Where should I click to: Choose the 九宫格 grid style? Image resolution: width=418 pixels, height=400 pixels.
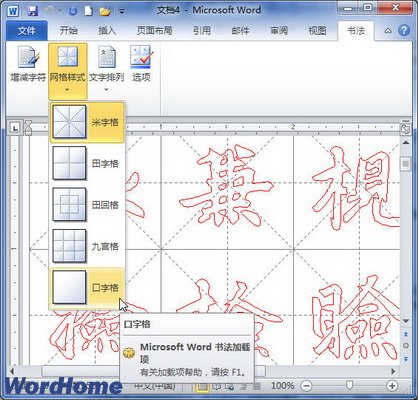click(x=87, y=246)
